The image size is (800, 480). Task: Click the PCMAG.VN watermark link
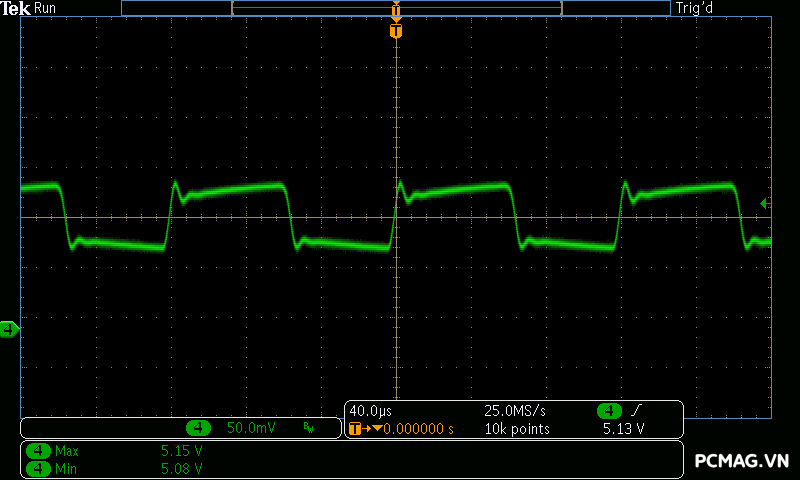[x=742, y=461]
